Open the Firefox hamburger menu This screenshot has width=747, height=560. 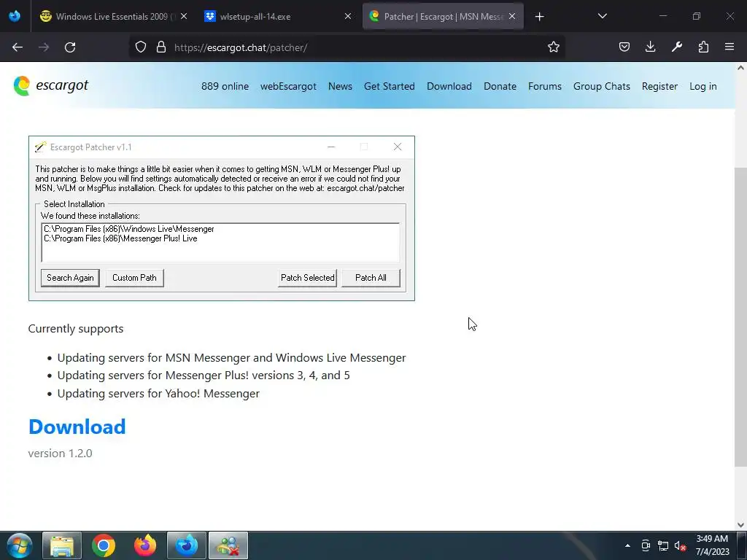(729, 47)
